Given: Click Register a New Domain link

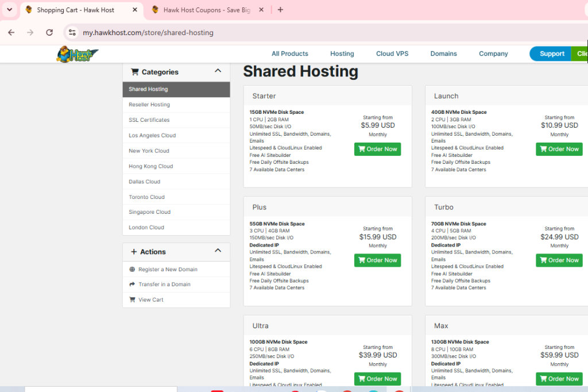Looking at the screenshot, I should pyautogui.click(x=168, y=269).
